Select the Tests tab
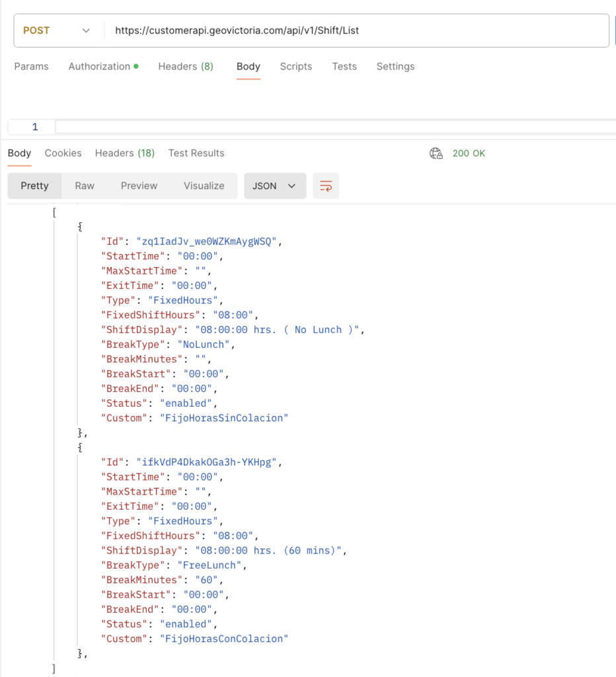The width and height of the screenshot is (616, 677). [x=344, y=66]
